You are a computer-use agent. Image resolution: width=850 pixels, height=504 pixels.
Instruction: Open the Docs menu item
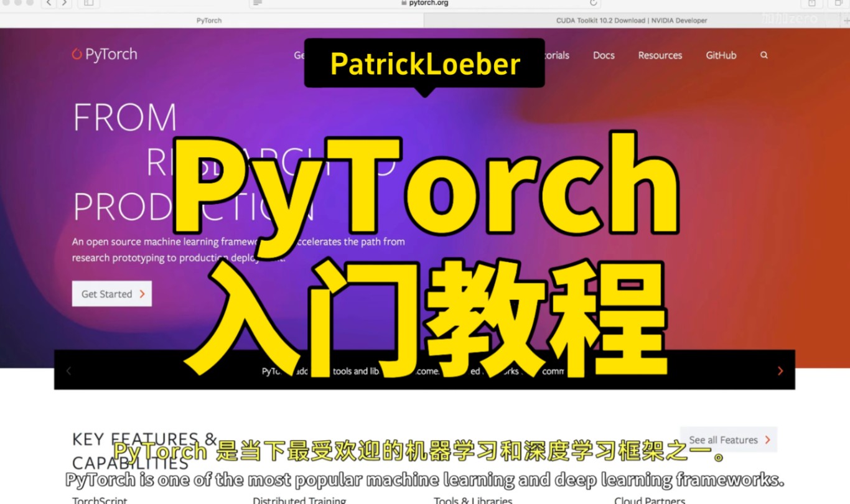604,55
